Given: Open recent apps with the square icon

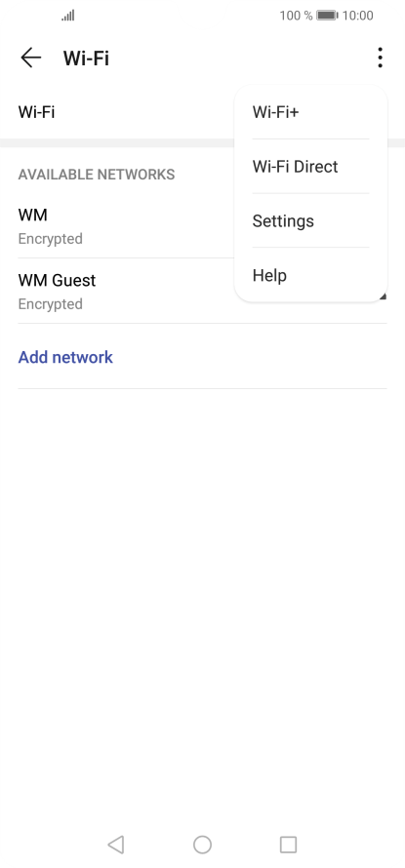Looking at the screenshot, I should point(288,845).
